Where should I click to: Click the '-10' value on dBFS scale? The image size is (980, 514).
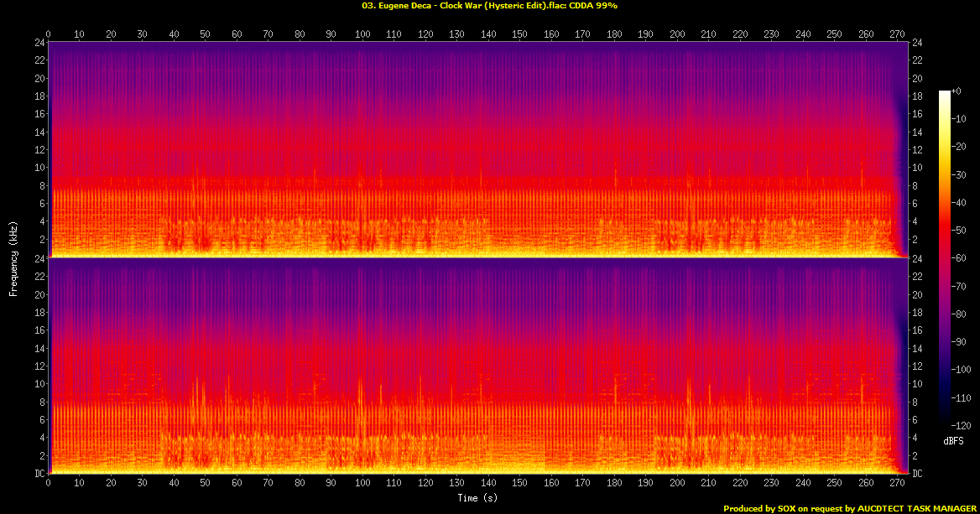pos(959,119)
